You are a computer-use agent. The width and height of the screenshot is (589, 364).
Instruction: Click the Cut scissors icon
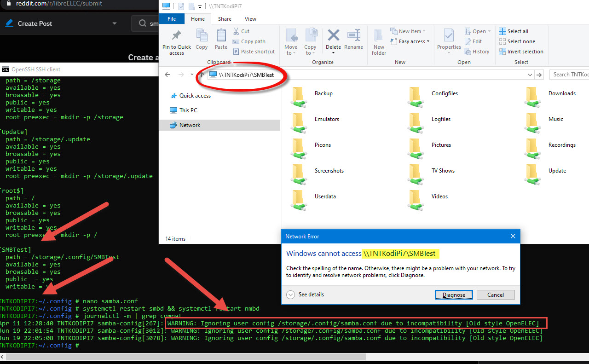click(237, 31)
